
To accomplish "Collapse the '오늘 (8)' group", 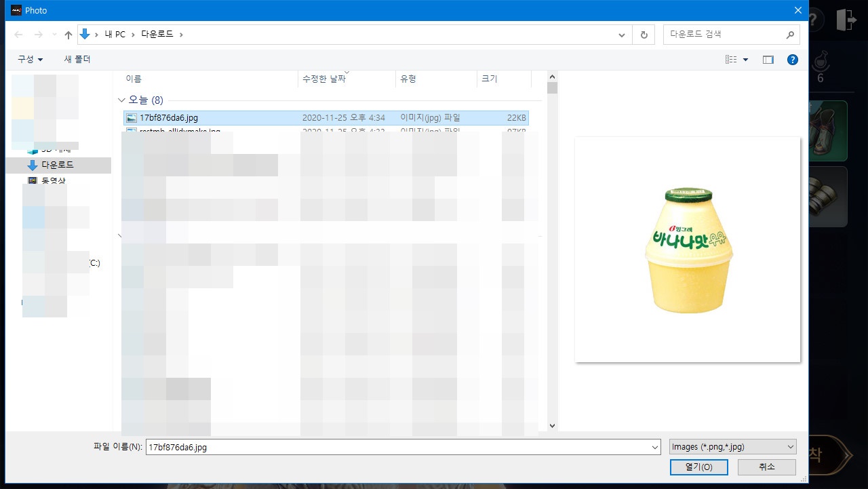I will pos(122,100).
